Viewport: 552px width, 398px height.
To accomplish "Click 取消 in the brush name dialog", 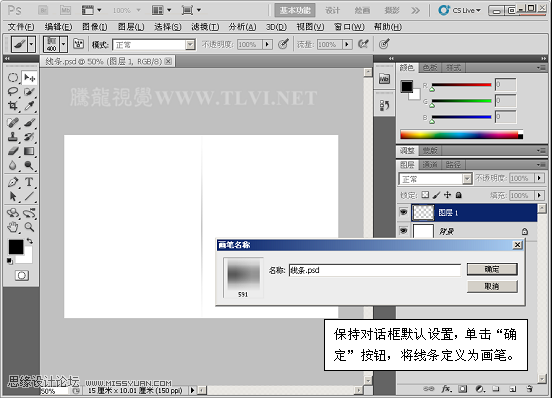I will coord(492,286).
